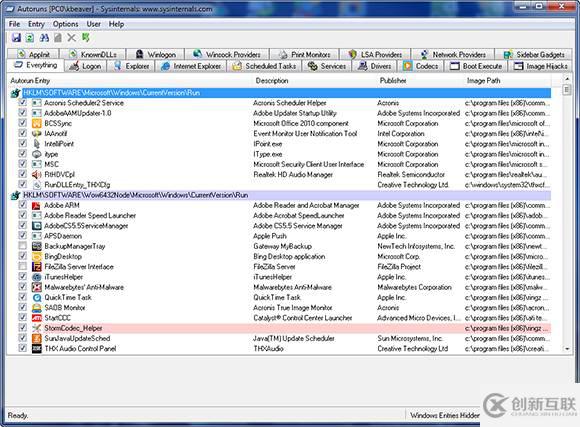The image size is (580, 427).
Task: Sort by the Image Path column header
Action: [x=508, y=80]
